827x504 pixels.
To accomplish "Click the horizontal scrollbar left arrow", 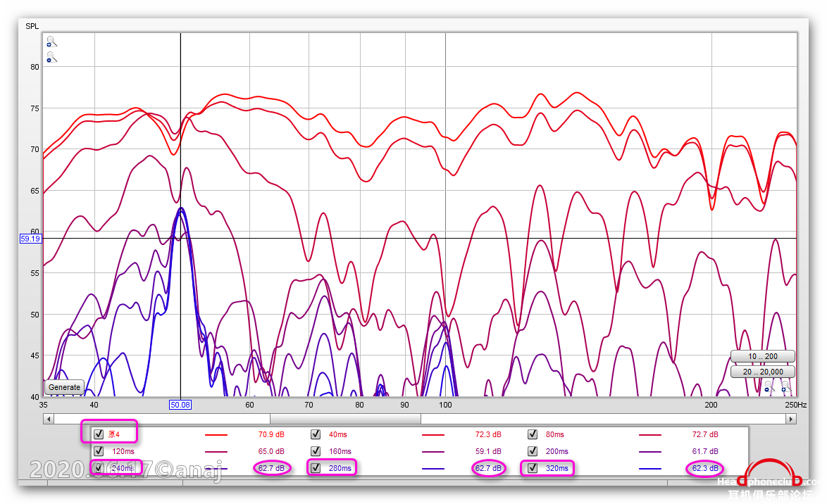I will coord(49,419).
